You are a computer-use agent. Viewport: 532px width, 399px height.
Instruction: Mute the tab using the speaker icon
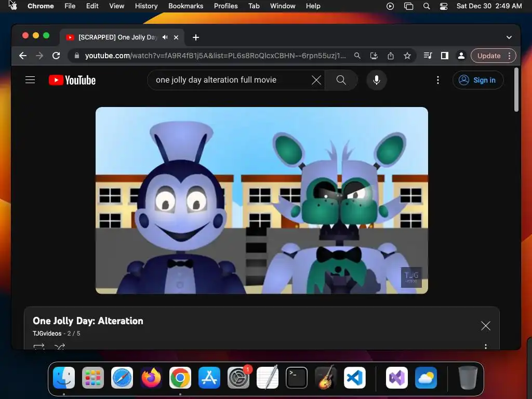(x=165, y=37)
